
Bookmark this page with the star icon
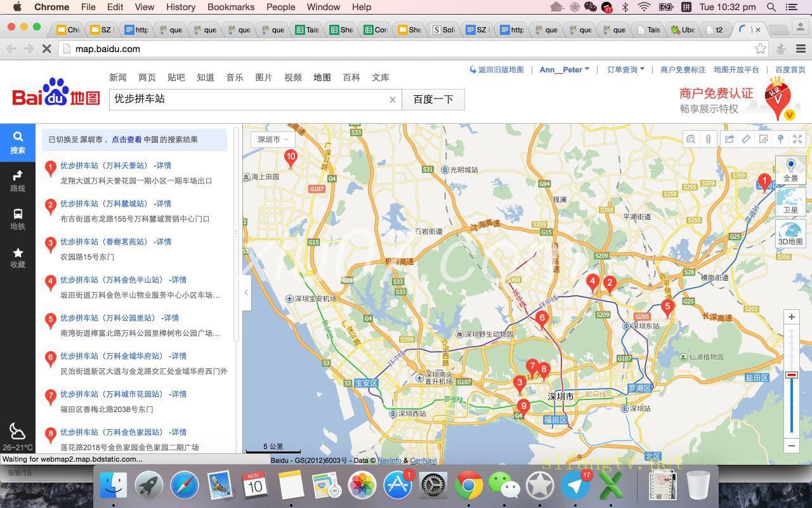[x=760, y=49]
